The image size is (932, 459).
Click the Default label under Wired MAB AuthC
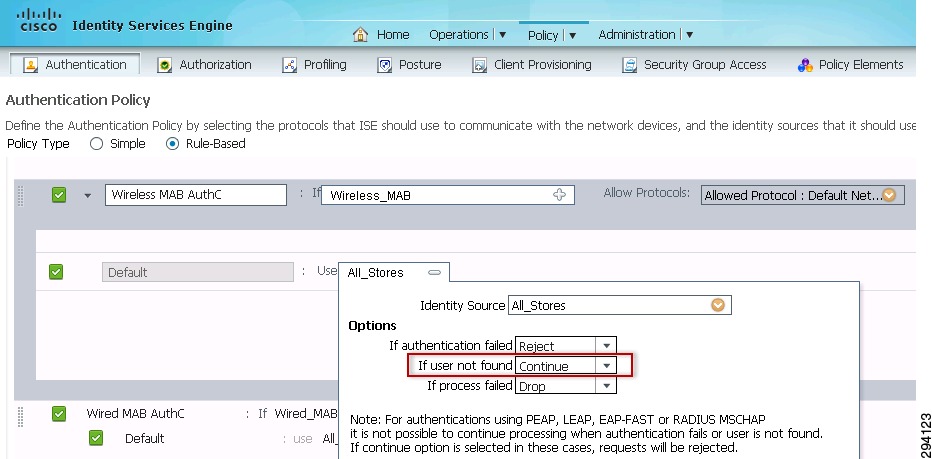[144, 438]
